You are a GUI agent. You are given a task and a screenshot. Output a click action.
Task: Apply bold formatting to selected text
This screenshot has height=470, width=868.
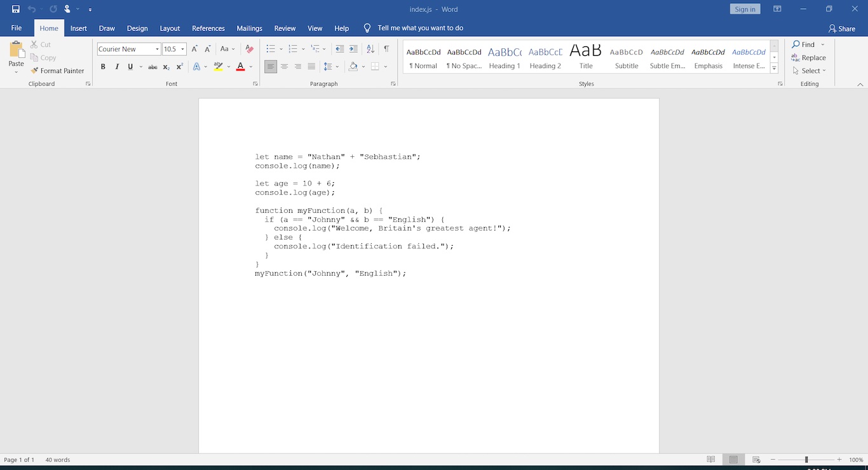click(103, 67)
